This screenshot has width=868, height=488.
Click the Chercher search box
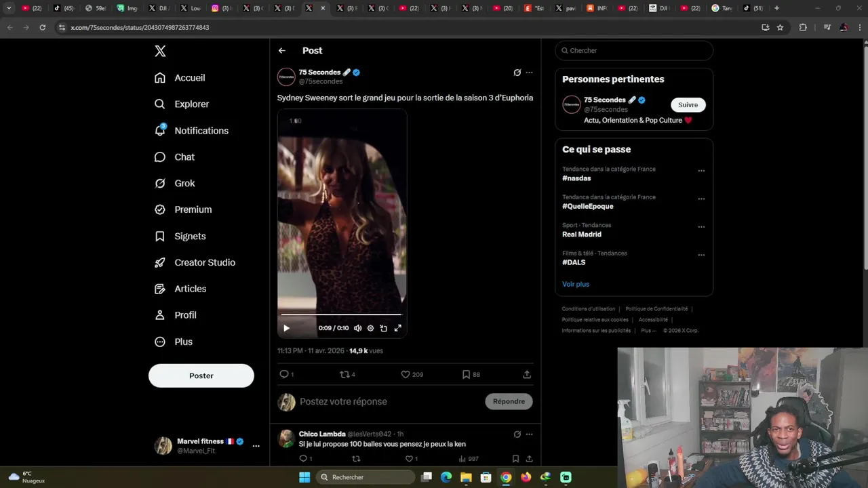634,51
